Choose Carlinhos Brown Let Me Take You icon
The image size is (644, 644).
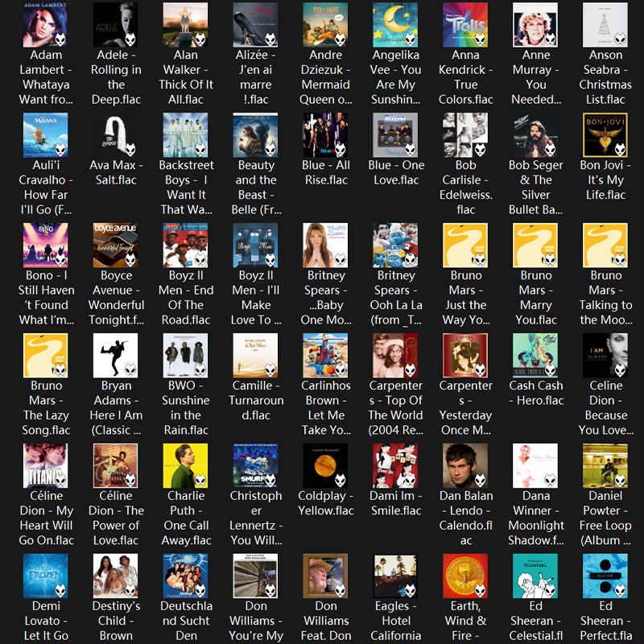click(x=325, y=355)
